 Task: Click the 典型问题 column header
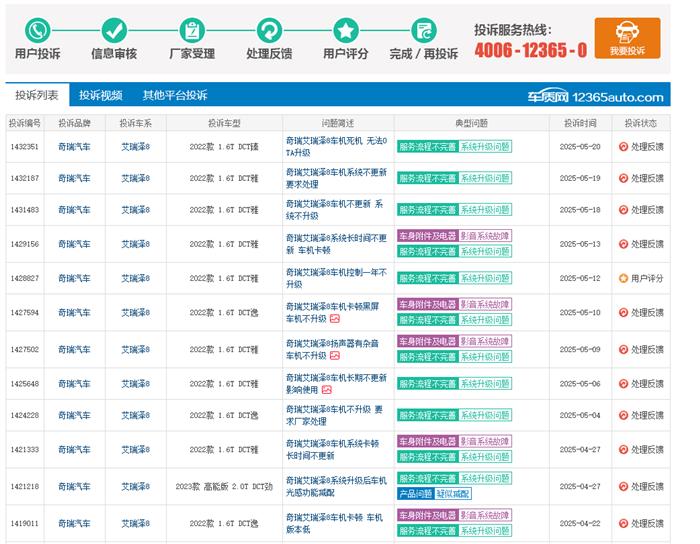coord(471,123)
